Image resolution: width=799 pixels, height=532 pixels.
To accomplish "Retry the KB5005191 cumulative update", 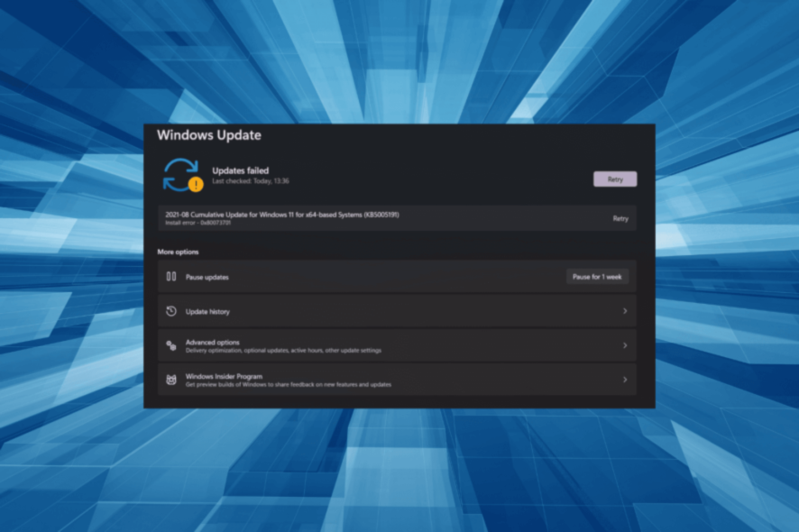I will [620, 218].
